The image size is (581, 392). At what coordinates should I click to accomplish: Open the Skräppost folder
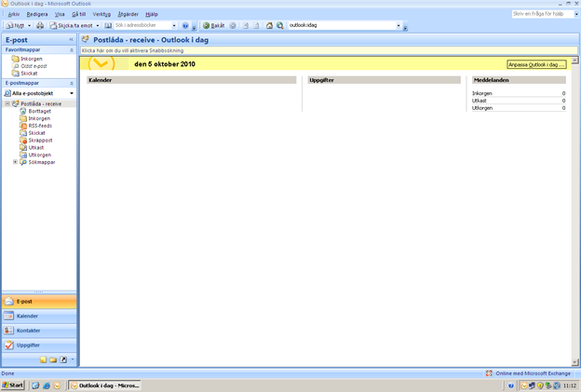40,141
